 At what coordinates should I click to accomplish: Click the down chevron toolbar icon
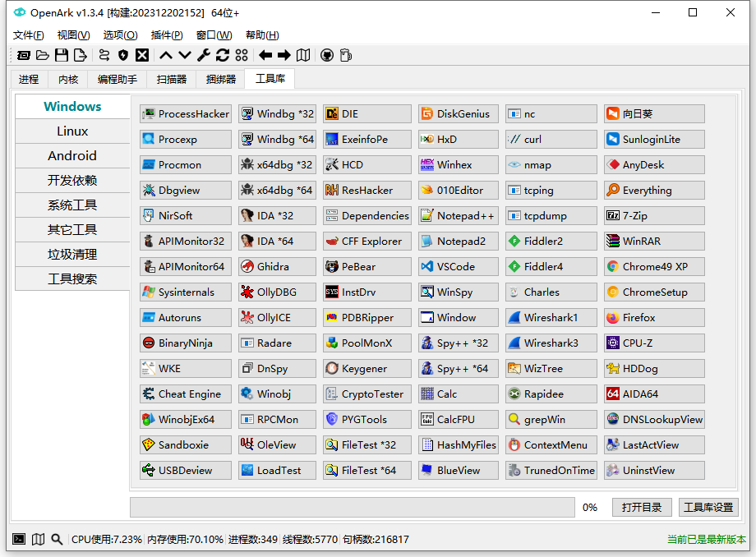coord(185,55)
